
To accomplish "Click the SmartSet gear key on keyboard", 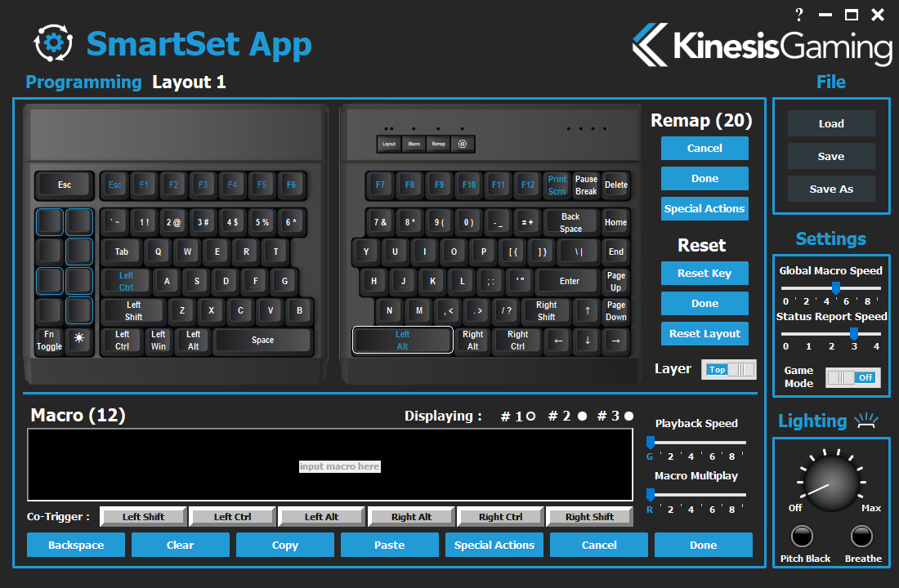I will click(463, 144).
